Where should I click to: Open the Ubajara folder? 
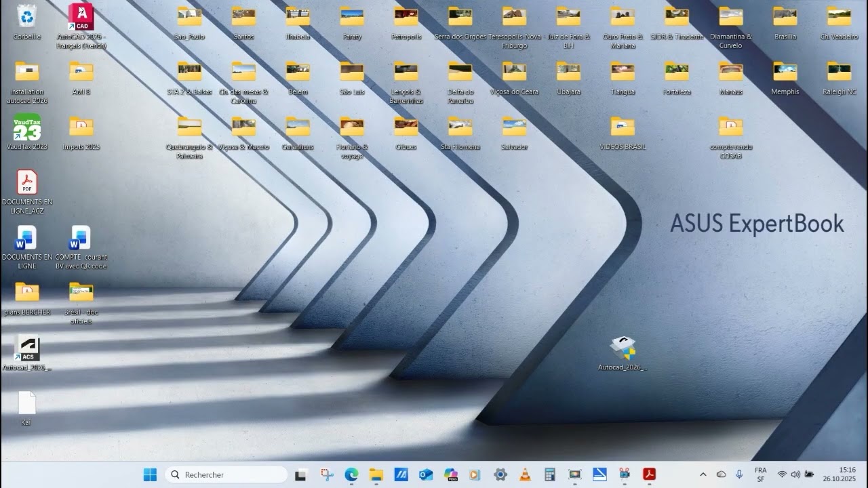tap(568, 77)
